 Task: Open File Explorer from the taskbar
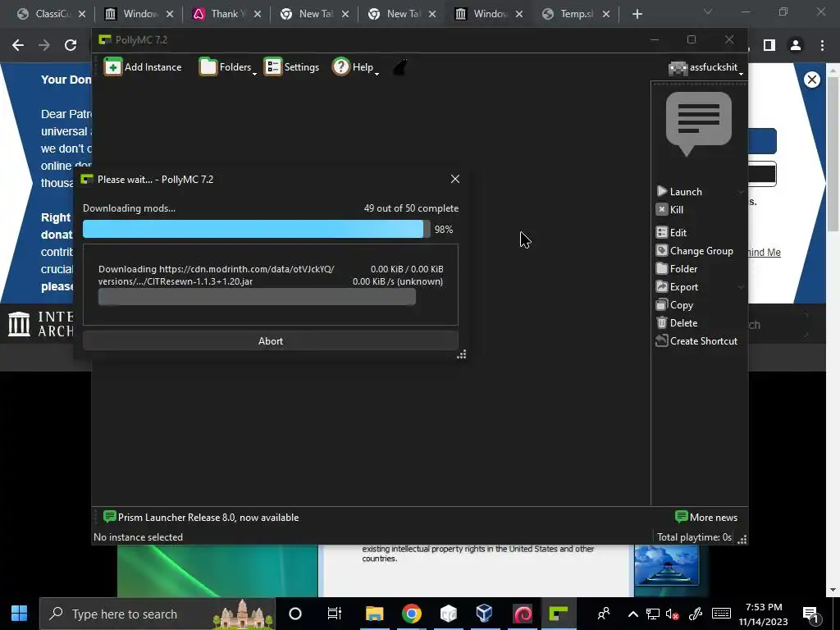click(x=374, y=614)
